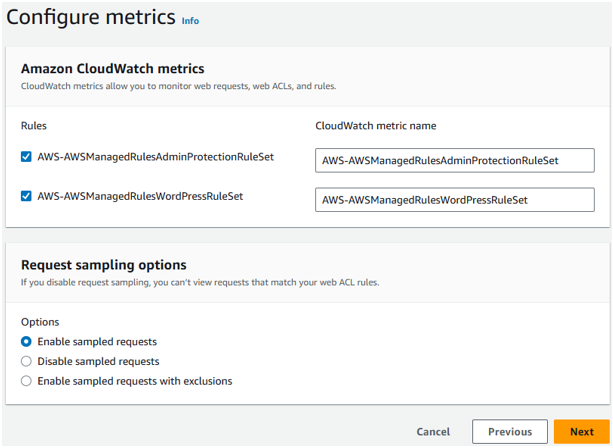Uncheck the AWS-AWSManagedRulesWordPressRuleSet checkbox
Screen dimensions: 613x448
26,196
